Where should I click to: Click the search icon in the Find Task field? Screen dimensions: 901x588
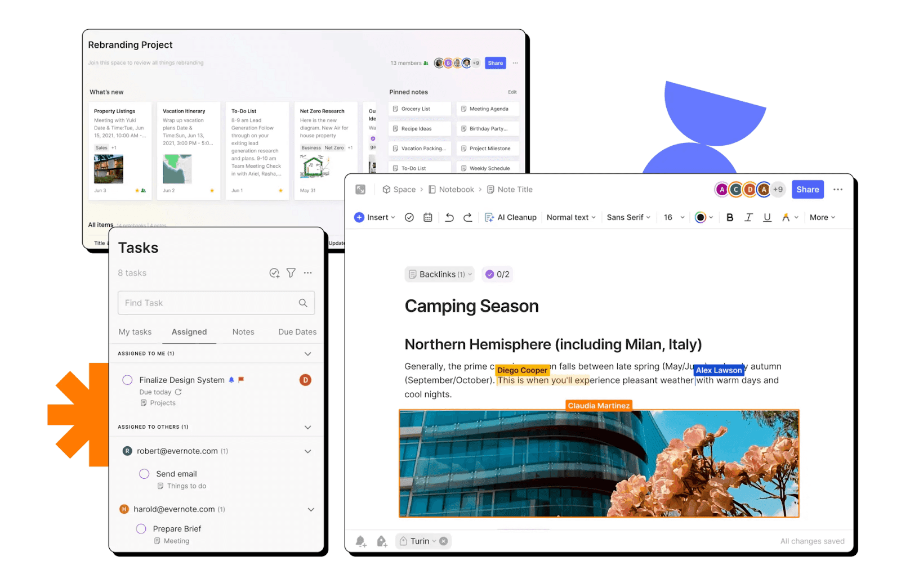tap(303, 303)
